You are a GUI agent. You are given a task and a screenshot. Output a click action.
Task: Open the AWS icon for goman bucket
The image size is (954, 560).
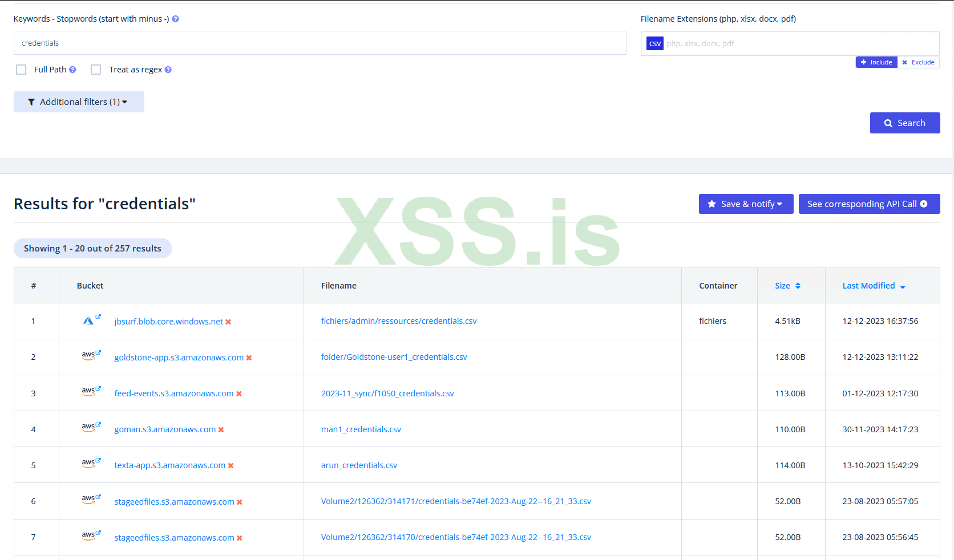point(91,427)
